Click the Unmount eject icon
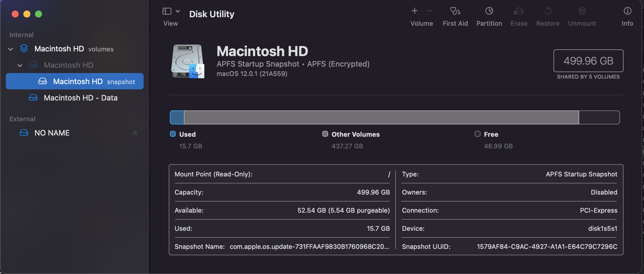The width and height of the screenshot is (644, 274). (x=582, y=11)
